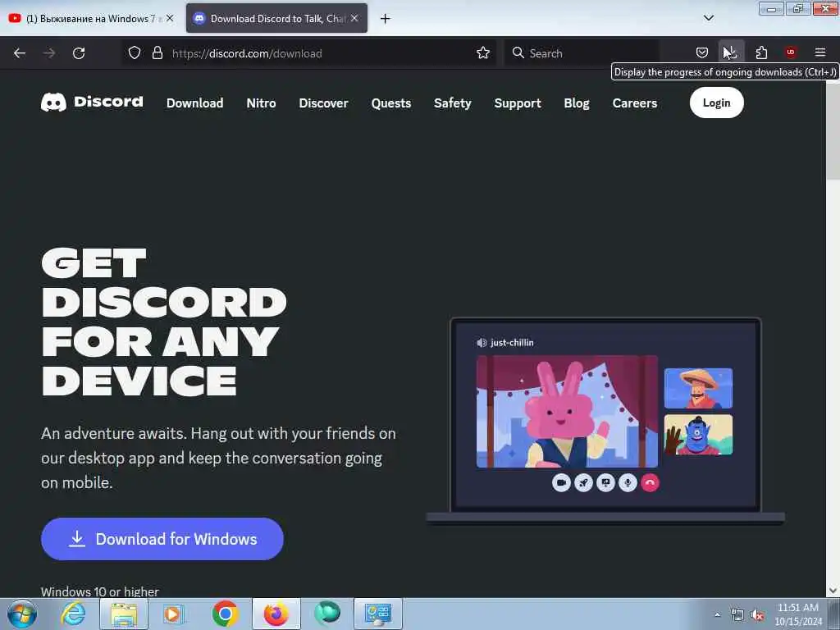Bookmark this page with the star icon
The height and width of the screenshot is (630, 840).
[x=483, y=53]
